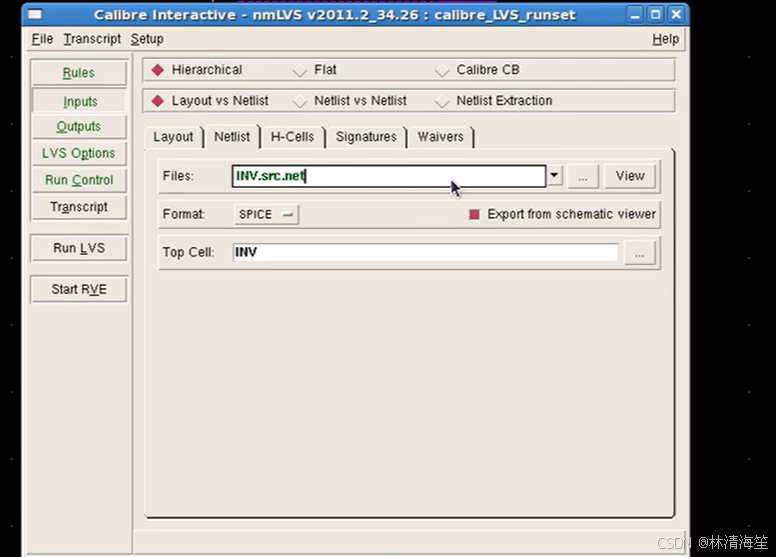Maximize the Calibre Interactive window
Viewport: 776px width, 557px height.
tap(655, 14)
